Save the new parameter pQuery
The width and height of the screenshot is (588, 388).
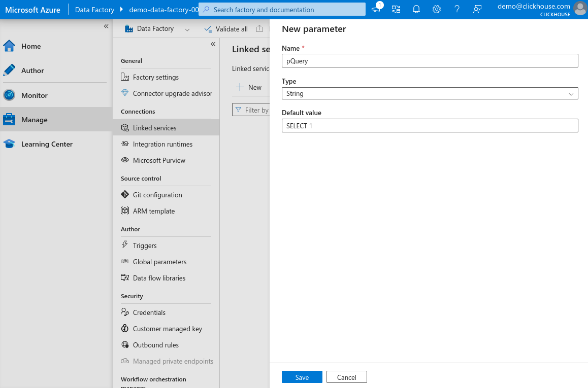click(302, 377)
